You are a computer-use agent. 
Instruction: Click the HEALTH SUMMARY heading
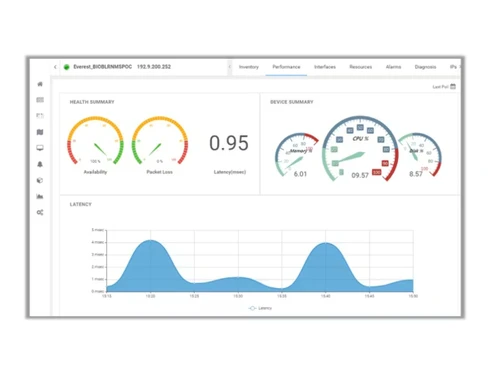click(x=92, y=102)
